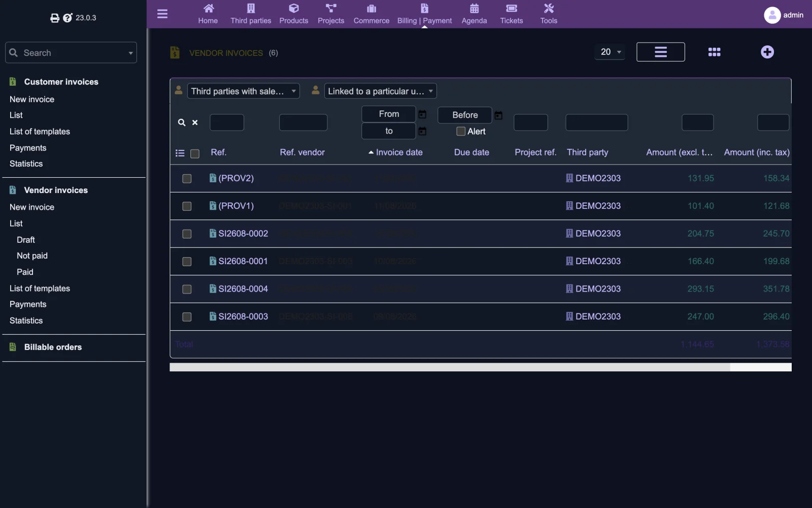Click the plus icon to add vendor invoice
Viewport: 812px width, 508px height.
(x=767, y=52)
